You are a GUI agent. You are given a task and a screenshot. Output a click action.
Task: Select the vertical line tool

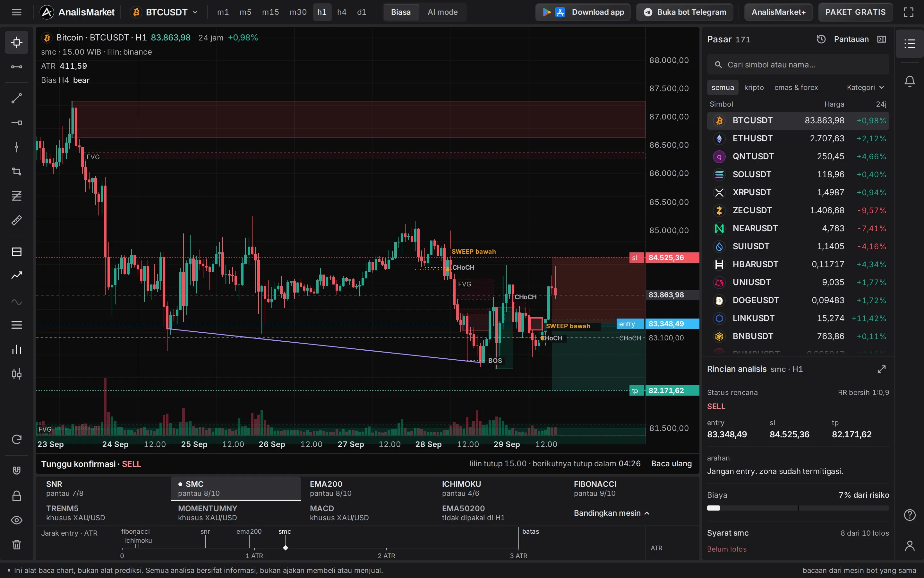pos(16,147)
